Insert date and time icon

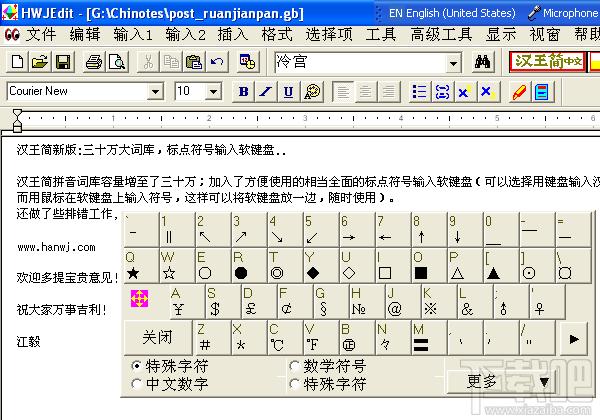coord(248,62)
